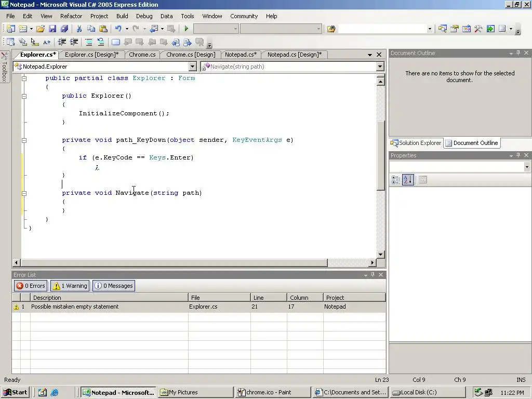Toggle the 1 Warning filter button

tap(70, 286)
